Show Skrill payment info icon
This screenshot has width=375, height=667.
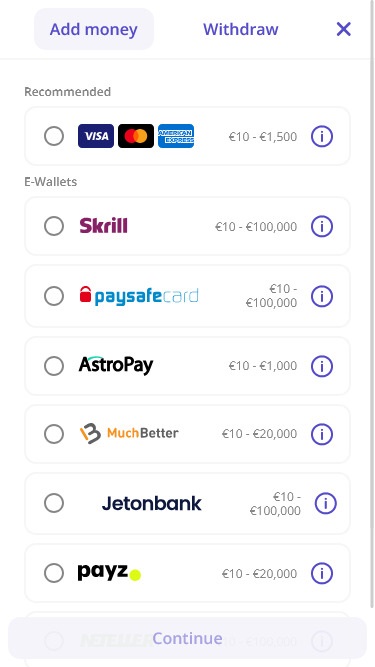[x=321, y=226]
